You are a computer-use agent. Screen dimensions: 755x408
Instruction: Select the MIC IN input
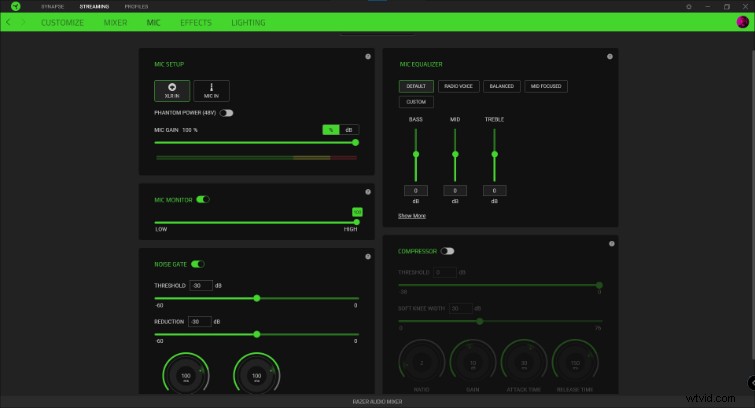click(x=211, y=91)
